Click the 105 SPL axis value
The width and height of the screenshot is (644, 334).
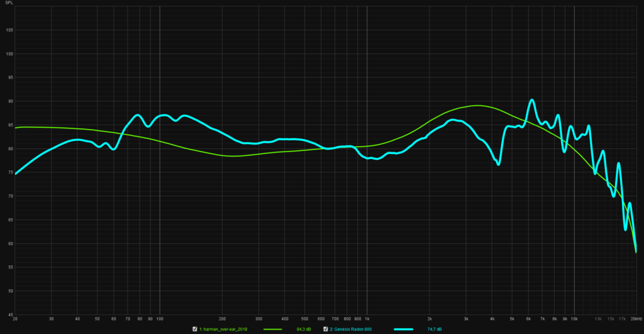[x=9, y=30]
